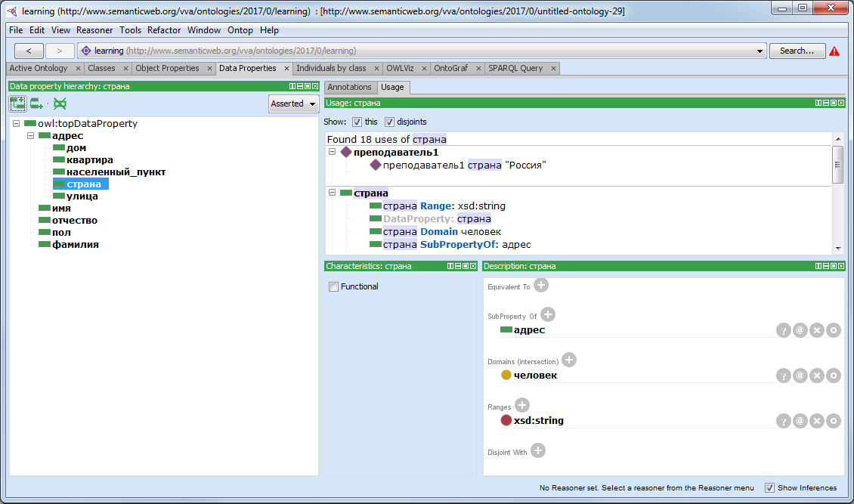Click the plus icon next to Equivalent To

click(540, 285)
